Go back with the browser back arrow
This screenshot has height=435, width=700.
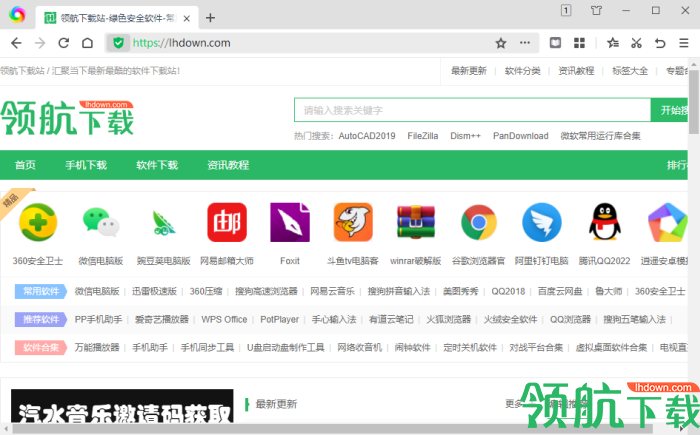pyautogui.click(x=16, y=43)
